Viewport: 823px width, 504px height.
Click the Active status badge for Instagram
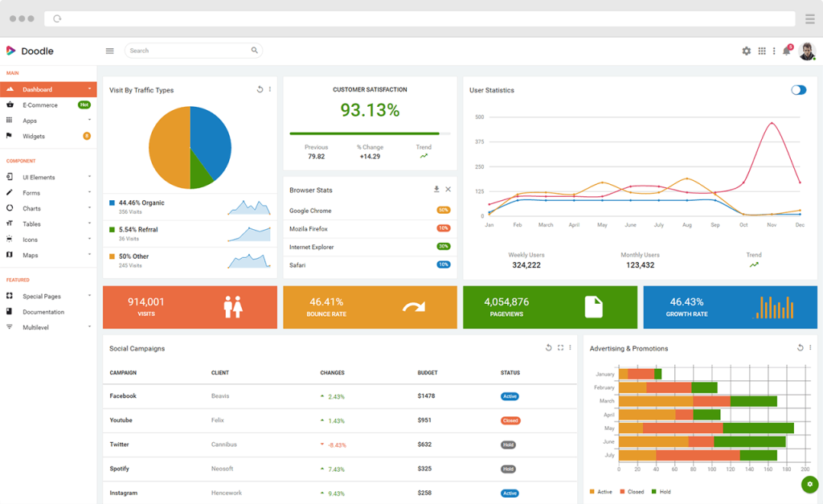click(510, 493)
